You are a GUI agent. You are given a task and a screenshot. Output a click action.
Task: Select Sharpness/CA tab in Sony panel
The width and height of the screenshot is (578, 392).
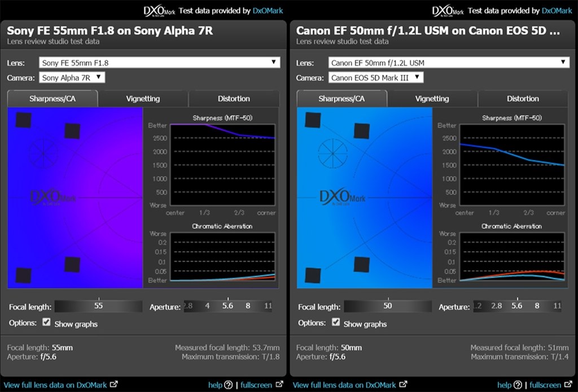click(52, 99)
